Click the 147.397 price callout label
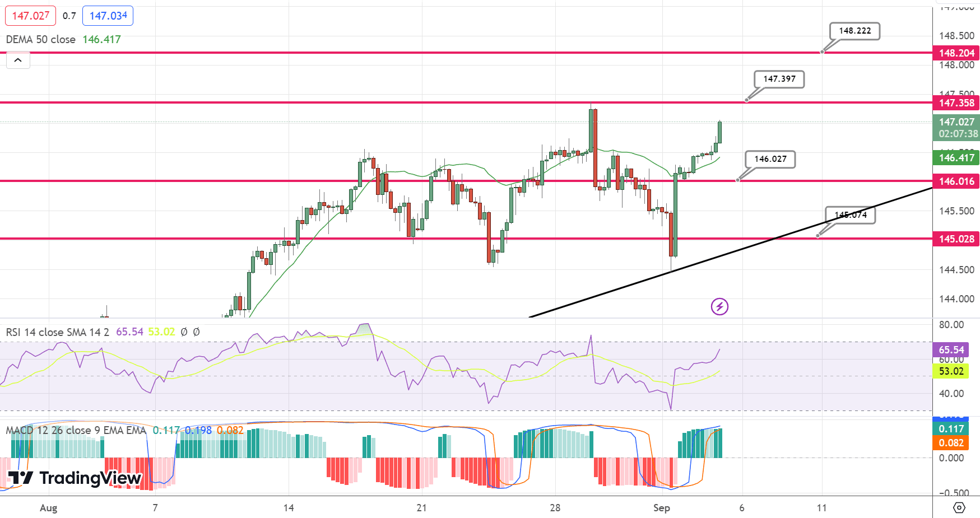Screen dimensions: 980x518 [x=779, y=79]
